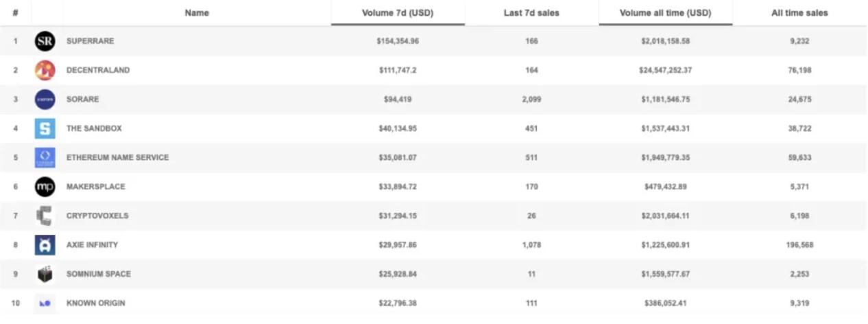
Task: Click the MakersPlace mp logo icon
Action: pyautogui.click(x=45, y=187)
